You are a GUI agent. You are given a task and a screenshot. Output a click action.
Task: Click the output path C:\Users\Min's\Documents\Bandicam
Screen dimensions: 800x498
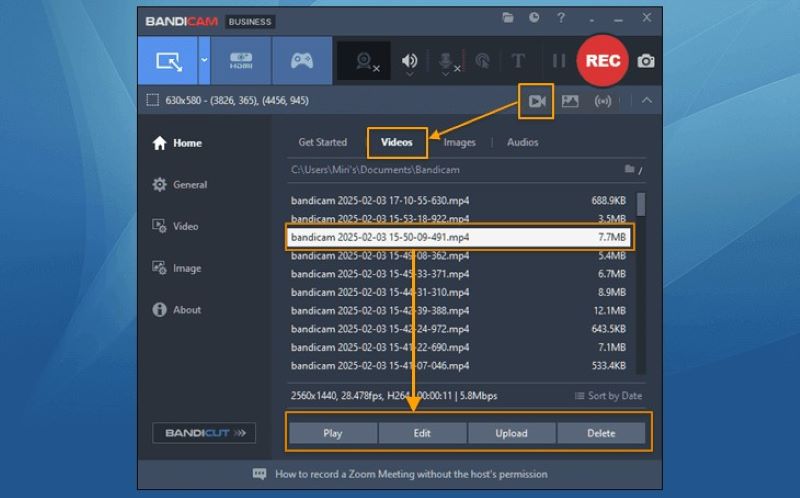(x=375, y=169)
